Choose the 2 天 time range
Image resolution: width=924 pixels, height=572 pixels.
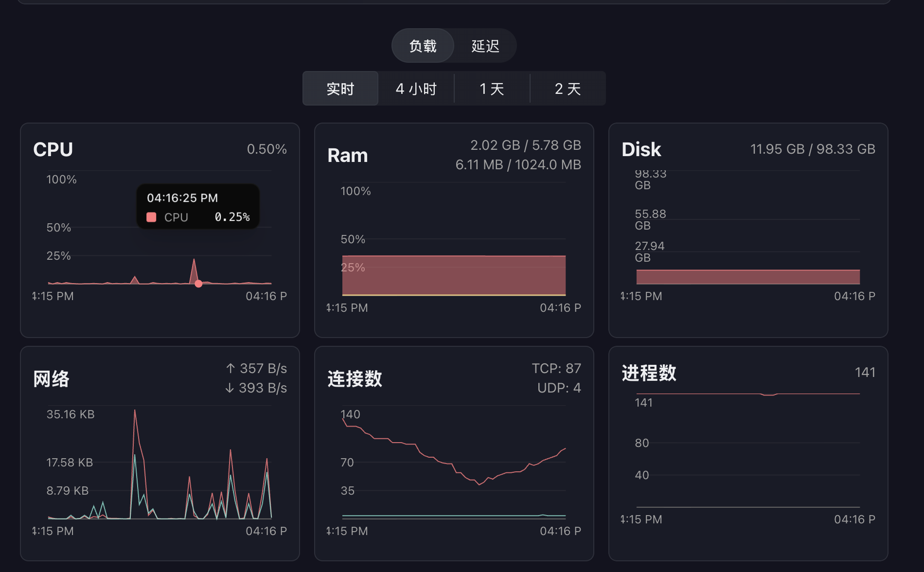pyautogui.click(x=568, y=89)
